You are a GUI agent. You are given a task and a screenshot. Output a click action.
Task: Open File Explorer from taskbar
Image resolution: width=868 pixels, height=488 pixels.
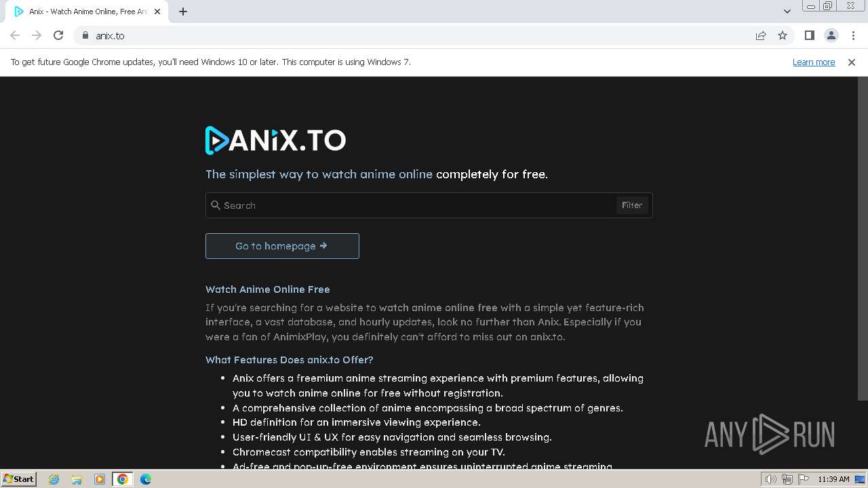point(77,479)
